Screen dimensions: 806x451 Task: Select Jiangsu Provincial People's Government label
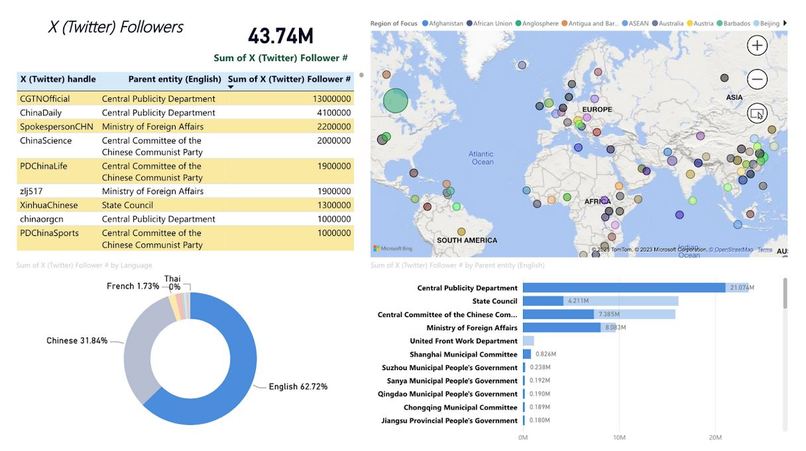coord(449,420)
